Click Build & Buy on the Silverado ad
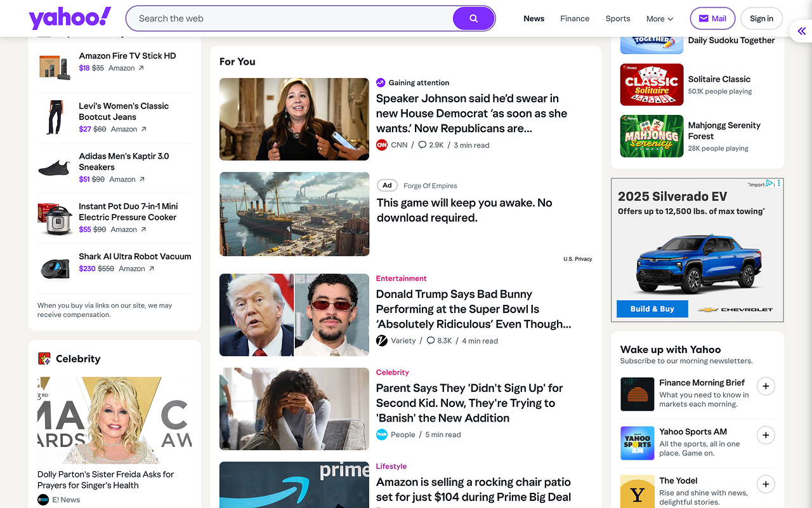This screenshot has width=812, height=508. (x=652, y=309)
